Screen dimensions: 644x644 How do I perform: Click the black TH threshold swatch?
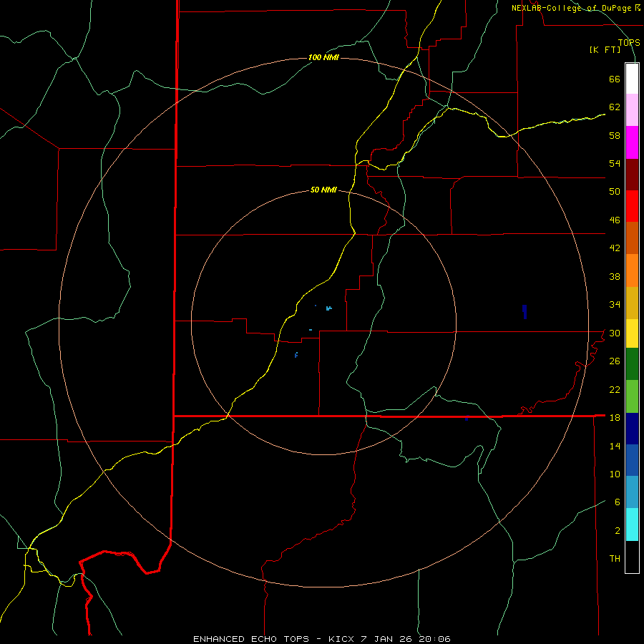click(x=632, y=557)
